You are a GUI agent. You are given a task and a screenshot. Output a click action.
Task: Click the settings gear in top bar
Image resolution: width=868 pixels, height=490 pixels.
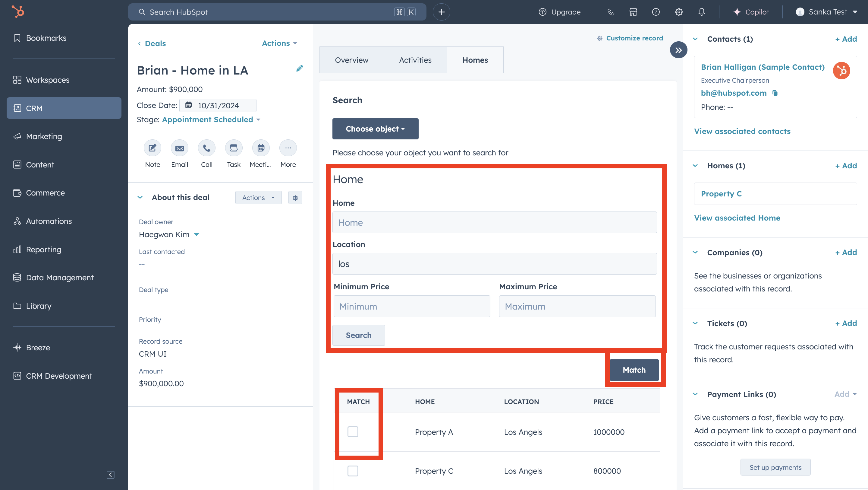pos(678,12)
